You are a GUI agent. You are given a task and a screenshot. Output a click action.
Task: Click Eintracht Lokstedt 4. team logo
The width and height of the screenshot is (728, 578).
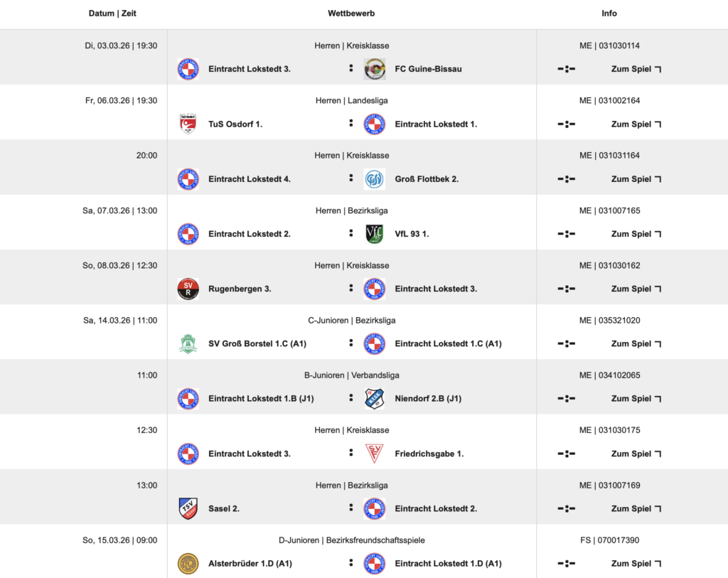click(x=188, y=179)
